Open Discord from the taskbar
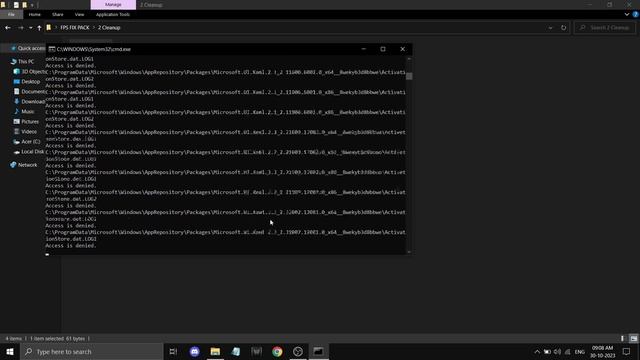Image resolution: width=640 pixels, height=360 pixels. pos(195,351)
